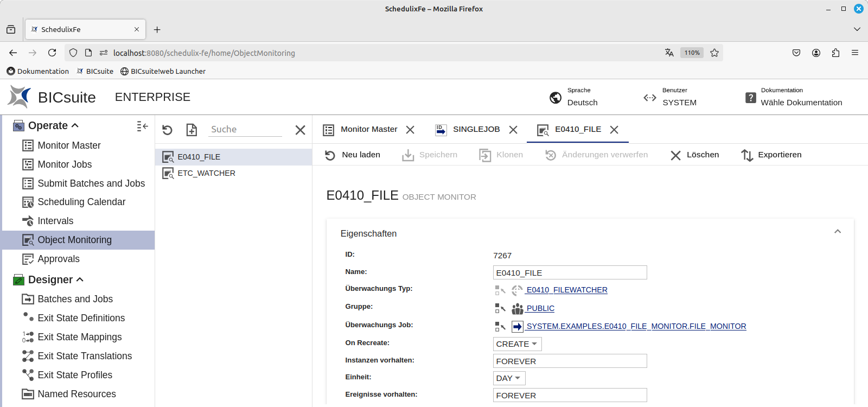Image resolution: width=868 pixels, height=407 pixels.
Task: Click Neu laden button
Action: [353, 155]
